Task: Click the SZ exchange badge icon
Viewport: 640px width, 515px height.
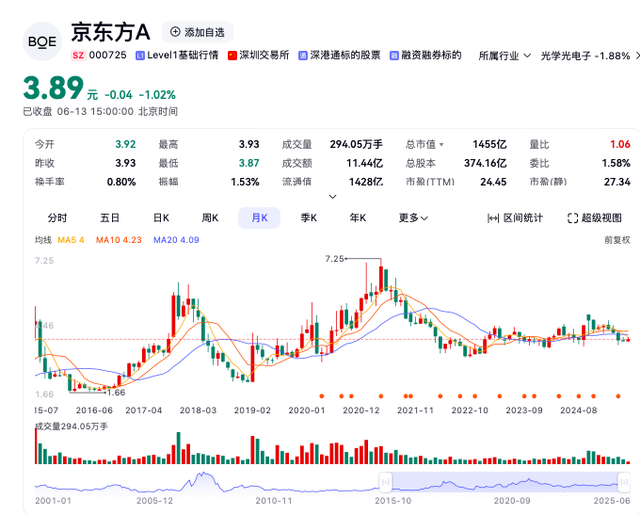Action: coord(78,55)
